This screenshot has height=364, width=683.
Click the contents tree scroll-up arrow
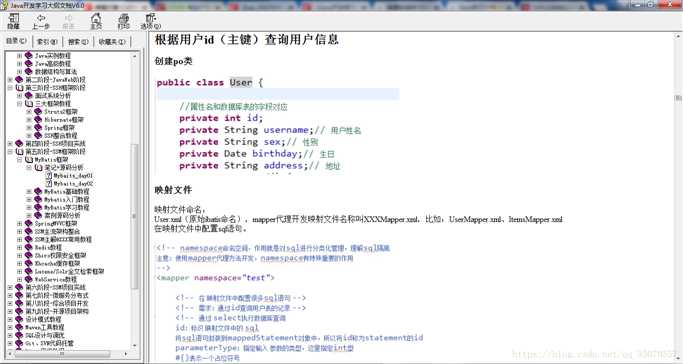[x=134, y=56]
